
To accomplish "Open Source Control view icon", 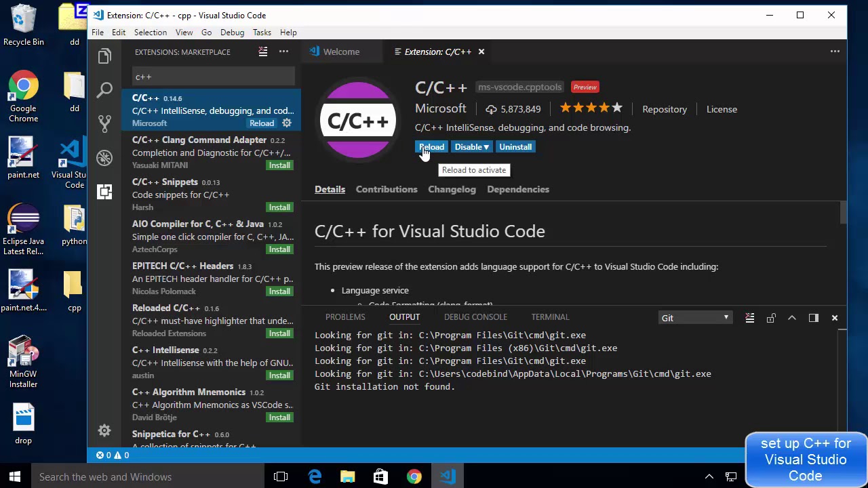I will [x=104, y=123].
